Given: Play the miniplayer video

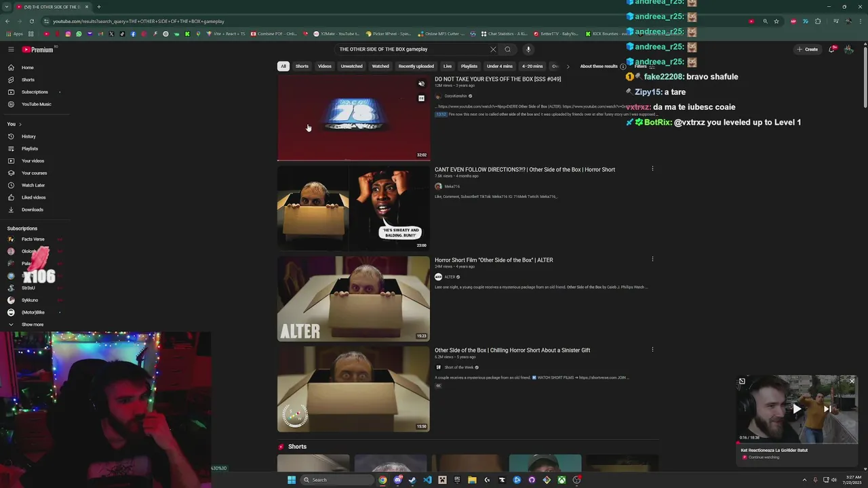Looking at the screenshot, I should coord(797,409).
